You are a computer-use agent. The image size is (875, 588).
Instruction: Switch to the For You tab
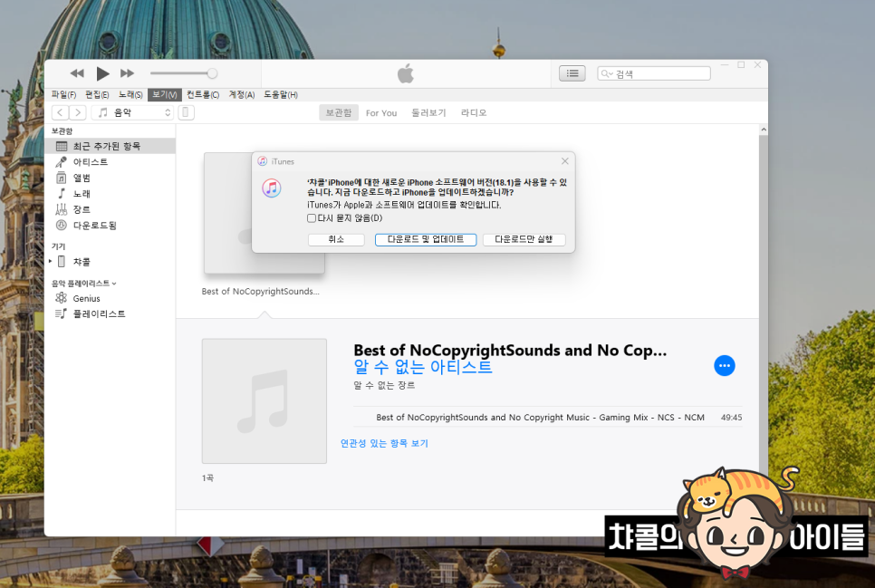coord(380,113)
